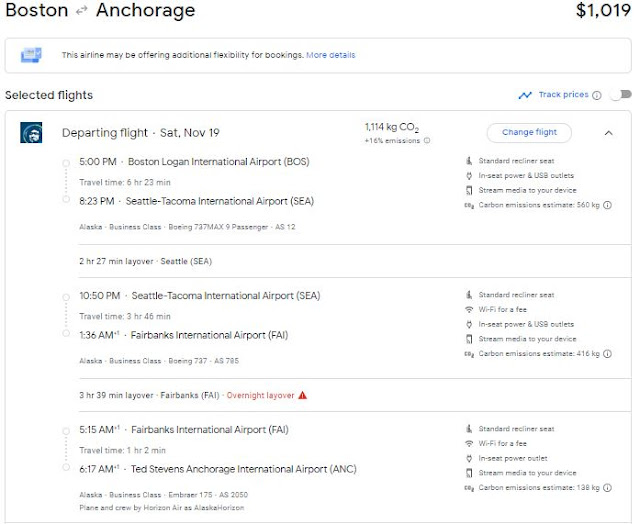This screenshot has width=640, height=524.
Task: Open info for 416 kg carbon estimate
Action: coord(609,354)
